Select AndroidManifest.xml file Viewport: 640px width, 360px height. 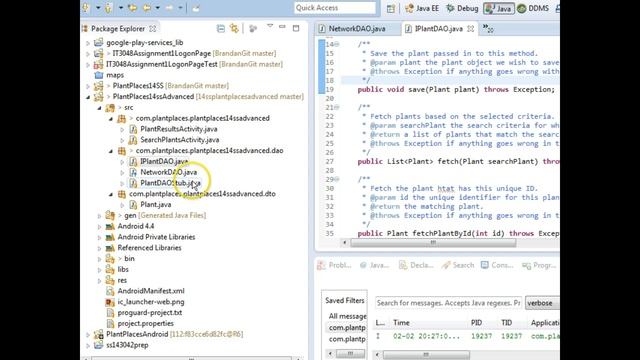pos(151,291)
